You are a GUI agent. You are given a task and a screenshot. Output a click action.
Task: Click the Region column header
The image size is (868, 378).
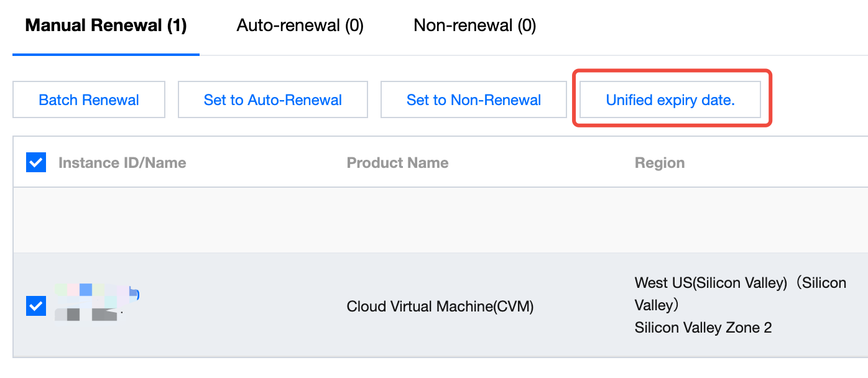tap(659, 162)
